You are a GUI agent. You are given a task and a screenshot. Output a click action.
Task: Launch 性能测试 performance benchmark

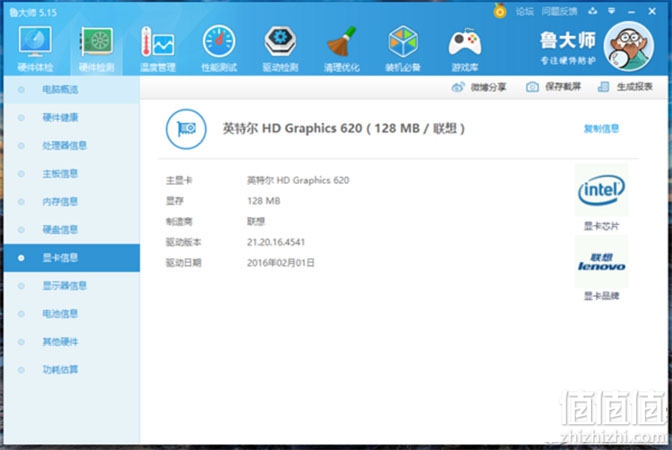coord(219,48)
